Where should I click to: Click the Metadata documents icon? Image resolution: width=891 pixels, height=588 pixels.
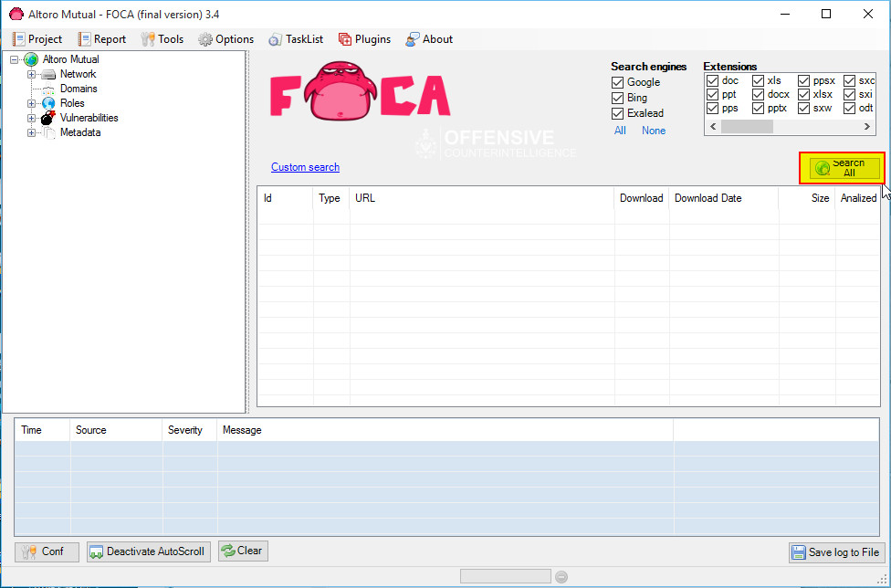(x=49, y=133)
